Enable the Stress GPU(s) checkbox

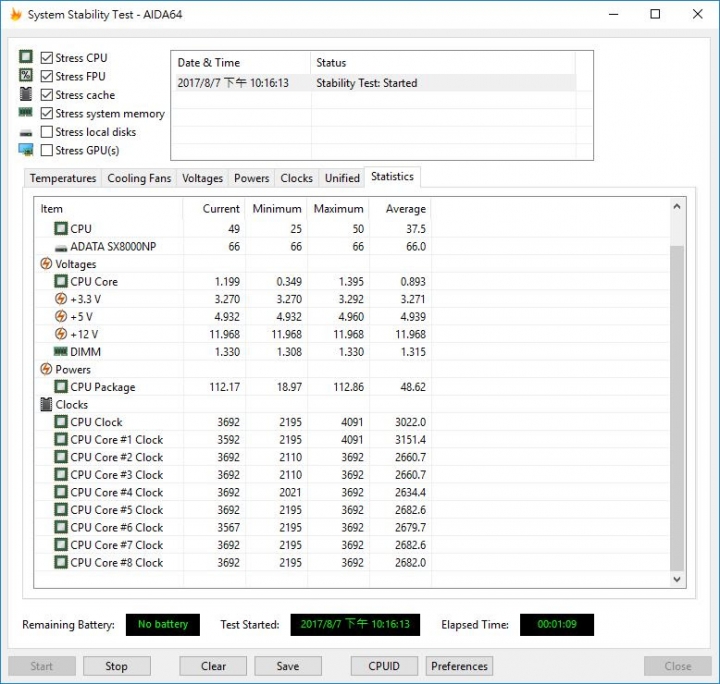46,150
